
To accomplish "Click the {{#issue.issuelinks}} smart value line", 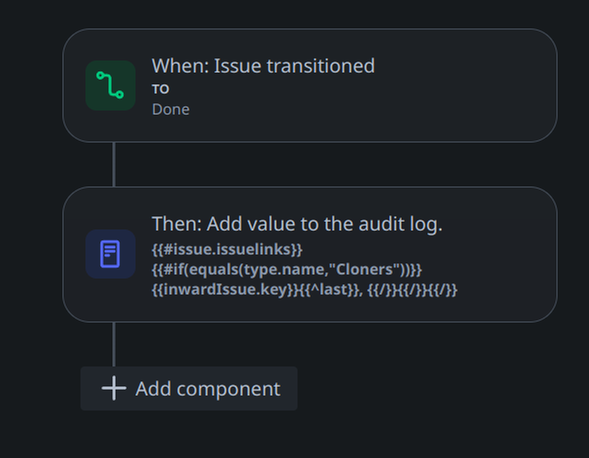I will tap(227, 249).
